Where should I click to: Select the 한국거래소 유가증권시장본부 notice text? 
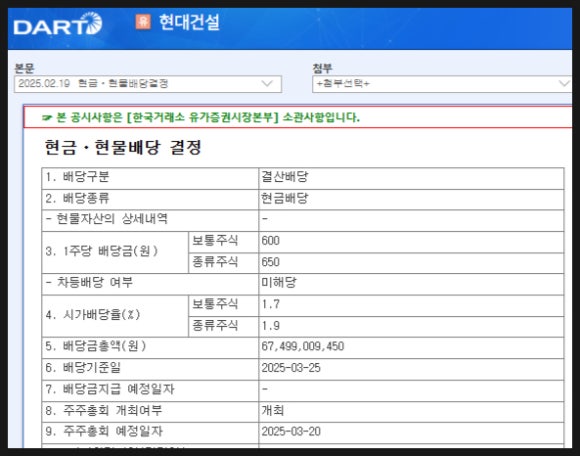(x=202, y=118)
